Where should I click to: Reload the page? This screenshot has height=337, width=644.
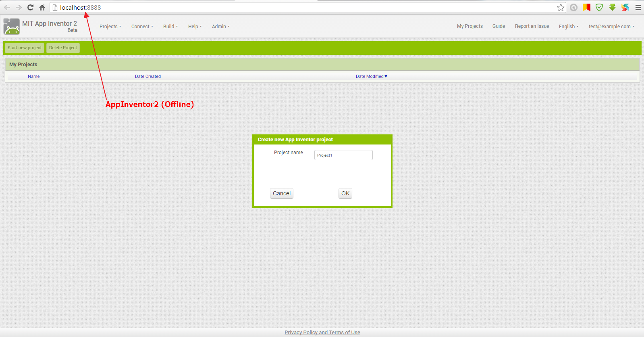30,7
